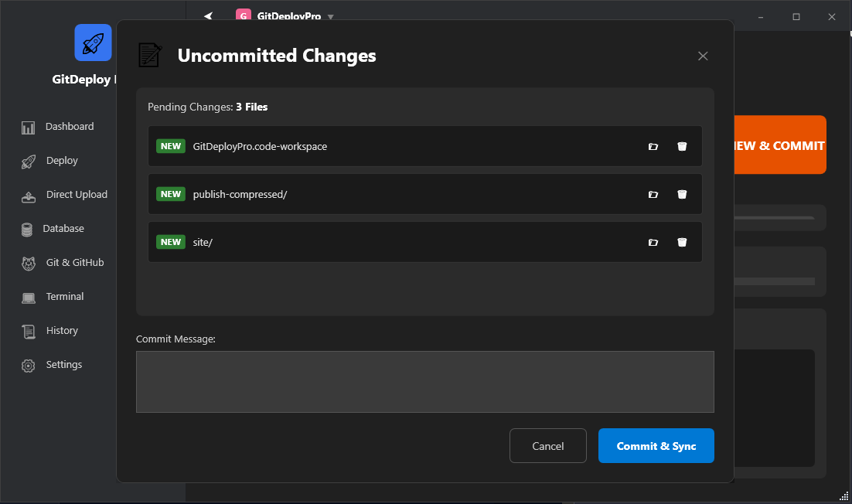Image resolution: width=852 pixels, height=504 pixels.
Task: Cancel the Uncommitted Changes dialog
Action: tap(547, 445)
